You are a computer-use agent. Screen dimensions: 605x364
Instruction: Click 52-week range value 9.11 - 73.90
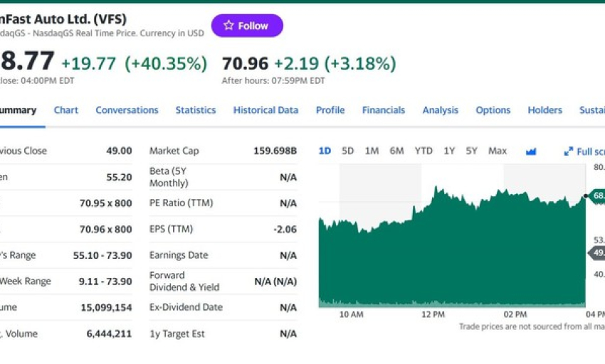[105, 282]
